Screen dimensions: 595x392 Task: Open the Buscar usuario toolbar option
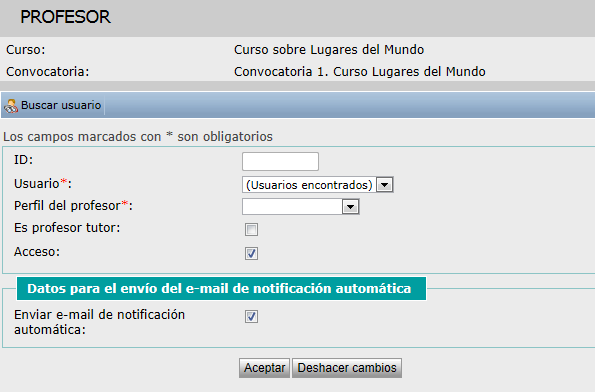tap(53, 105)
